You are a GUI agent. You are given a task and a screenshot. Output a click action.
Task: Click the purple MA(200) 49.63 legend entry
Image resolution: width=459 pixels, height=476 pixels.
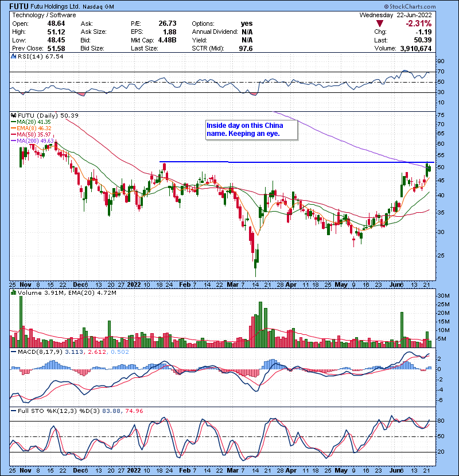click(x=32, y=141)
